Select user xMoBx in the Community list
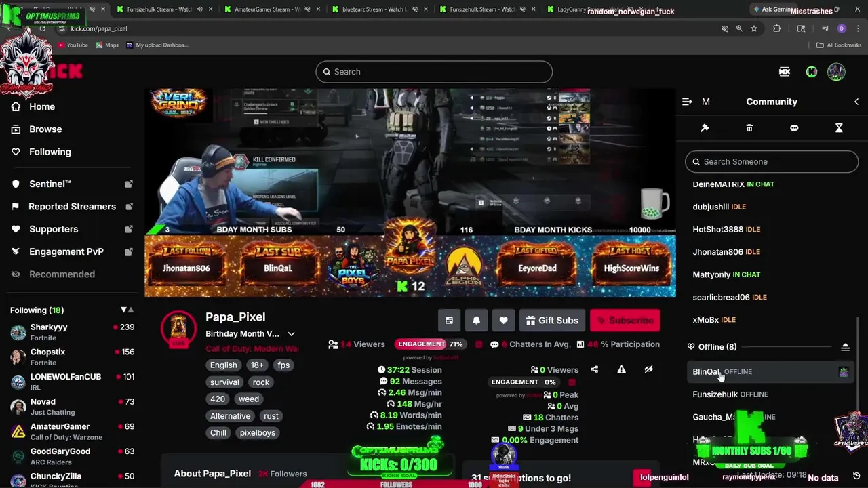 click(x=769, y=320)
